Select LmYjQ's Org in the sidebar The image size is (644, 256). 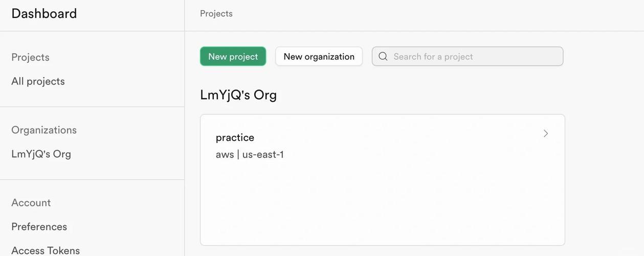pyautogui.click(x=41, y=154)
